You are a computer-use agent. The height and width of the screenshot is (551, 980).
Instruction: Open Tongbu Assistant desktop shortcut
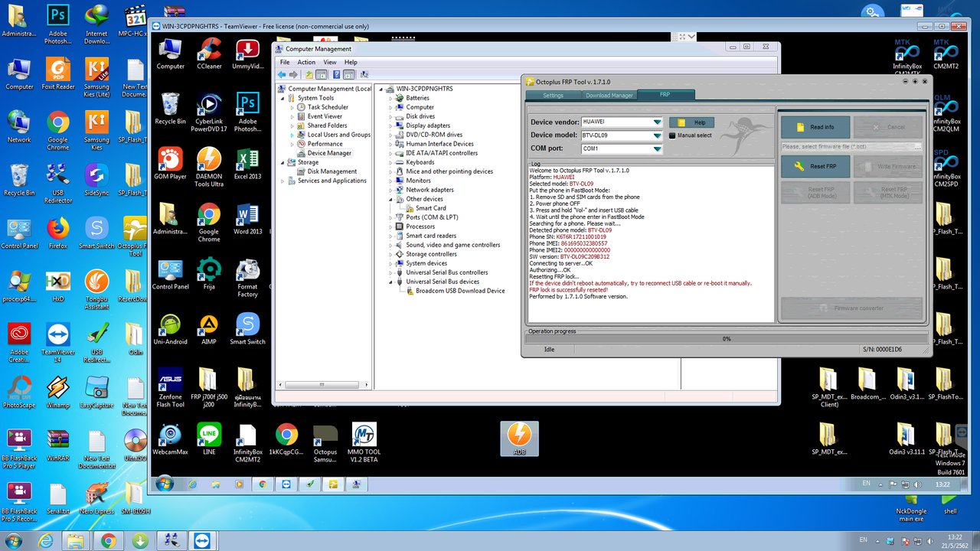tap(96, 289)
